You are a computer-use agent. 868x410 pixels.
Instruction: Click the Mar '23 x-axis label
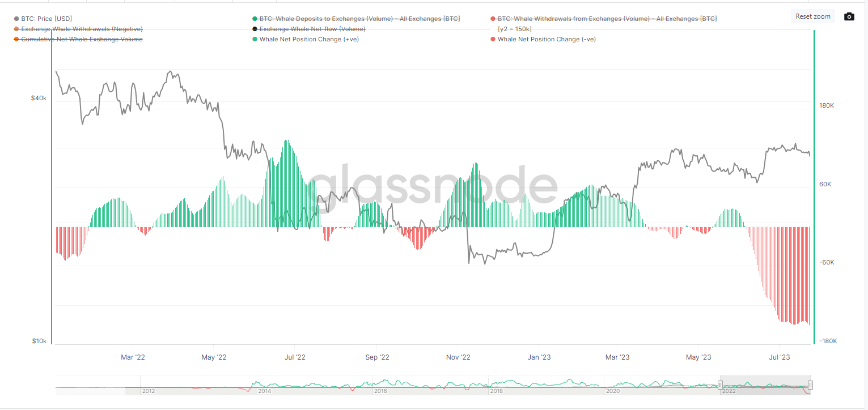tap(617, 357)
